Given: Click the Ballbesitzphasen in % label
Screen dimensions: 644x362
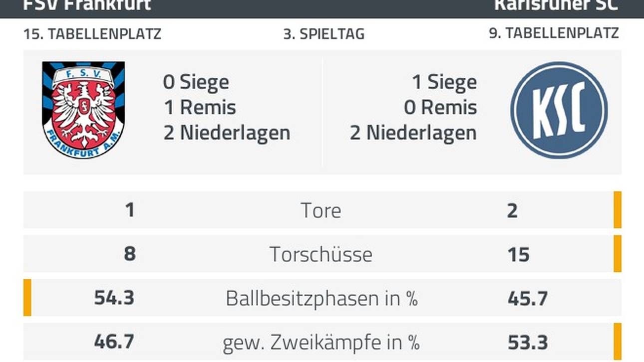Looking at the screenshot, I should point(322,298).
